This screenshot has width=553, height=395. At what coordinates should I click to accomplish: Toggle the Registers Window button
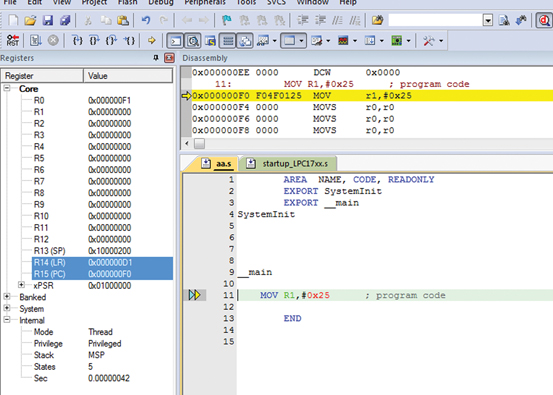tap(228, 41)
